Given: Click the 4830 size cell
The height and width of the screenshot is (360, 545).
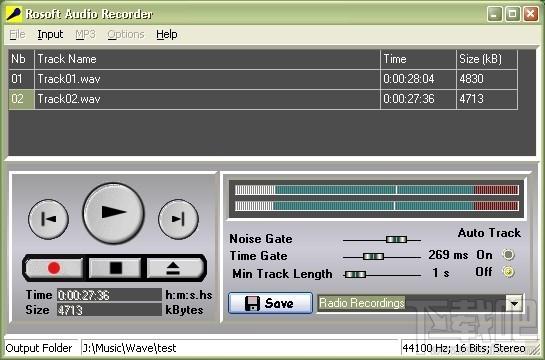Looking at the screenshot, I should (487, 79).
